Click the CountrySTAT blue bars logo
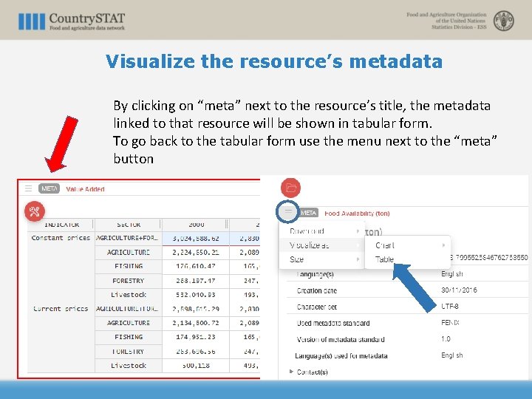Image resolution: width=532 pixels, height=399 pixels. click(32, 21)
